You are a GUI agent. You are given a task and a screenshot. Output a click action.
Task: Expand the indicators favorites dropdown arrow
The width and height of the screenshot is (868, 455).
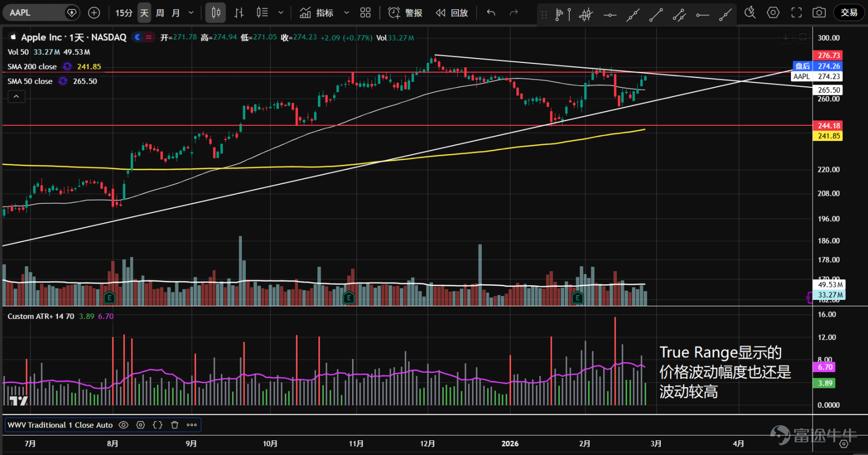[x=347, y=12]
